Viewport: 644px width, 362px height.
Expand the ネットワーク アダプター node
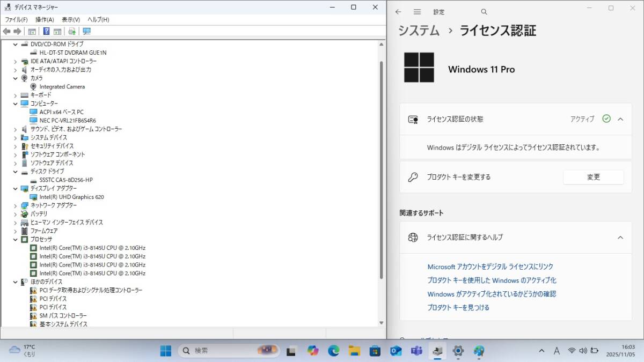tap(16, 205)
